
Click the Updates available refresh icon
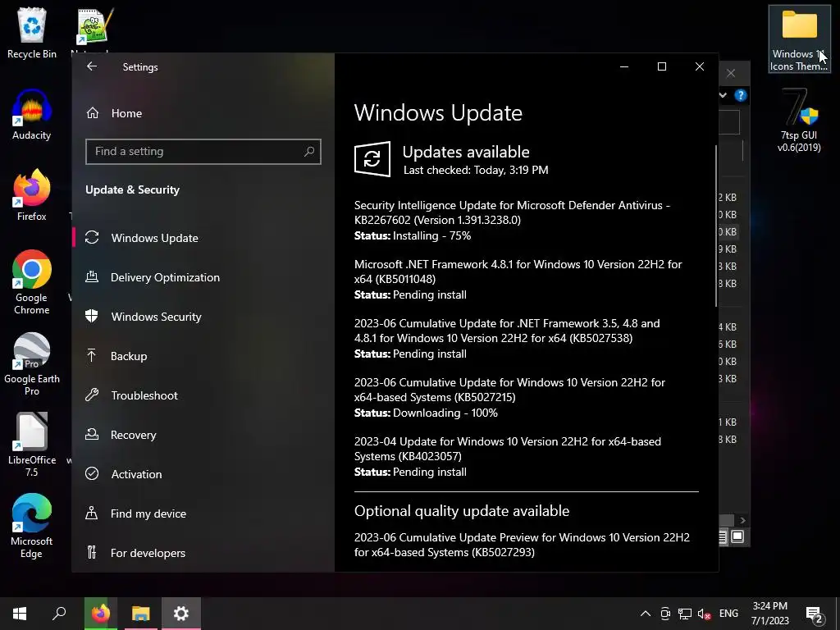coord(372,159)
